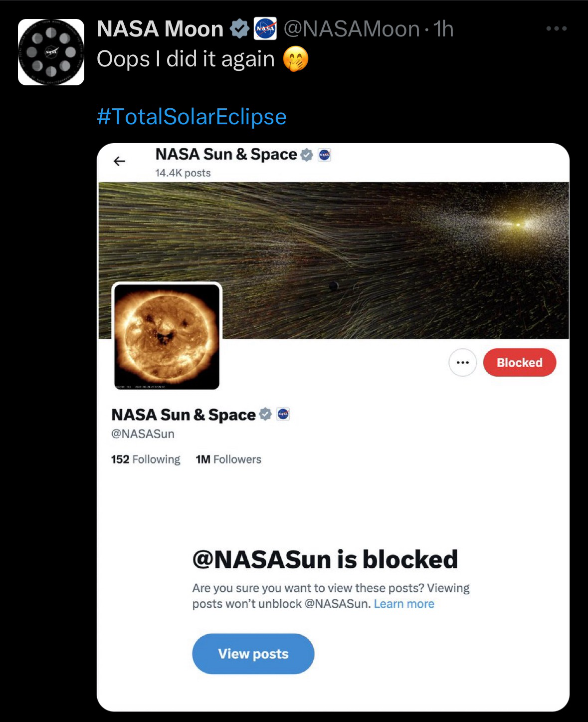Open the #TotalSolarEclipse hashtag

[192, 116]
